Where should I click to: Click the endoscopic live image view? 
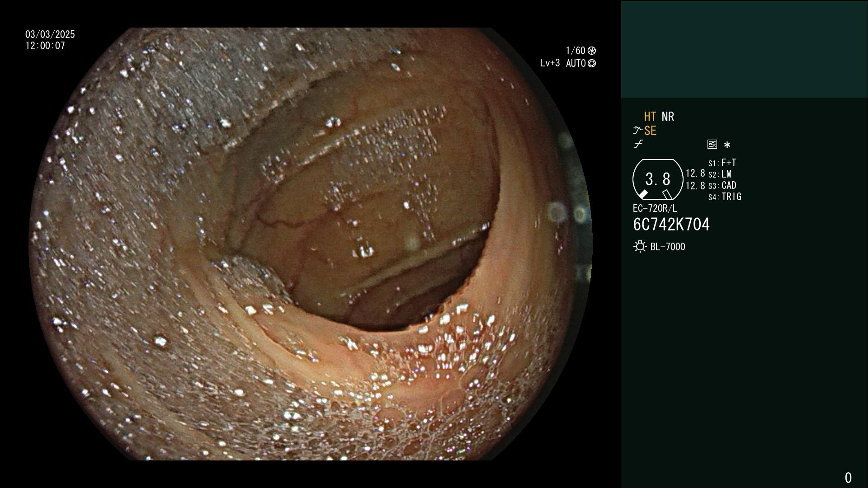311,244
